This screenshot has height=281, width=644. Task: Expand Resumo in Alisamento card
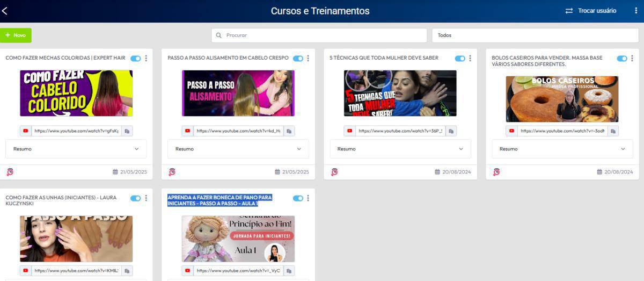tap(238, 149)
